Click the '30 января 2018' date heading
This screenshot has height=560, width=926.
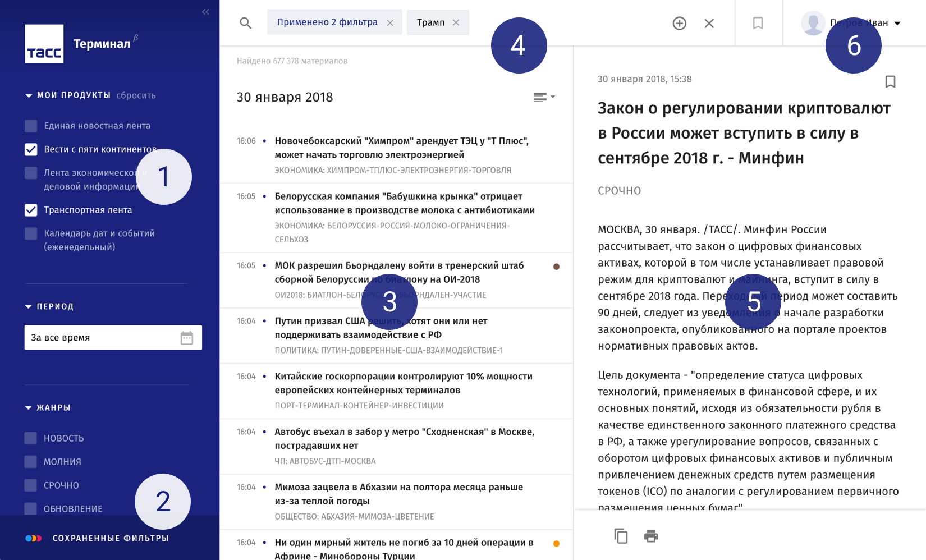285,98
